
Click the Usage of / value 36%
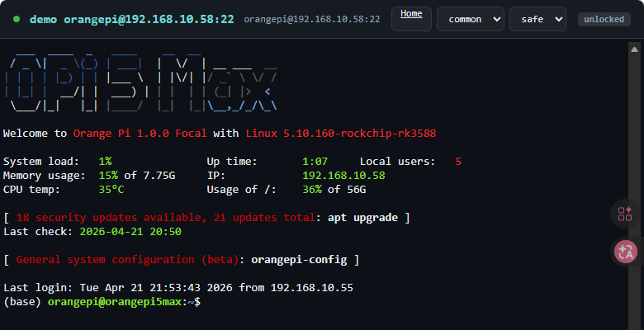point(312,189)
